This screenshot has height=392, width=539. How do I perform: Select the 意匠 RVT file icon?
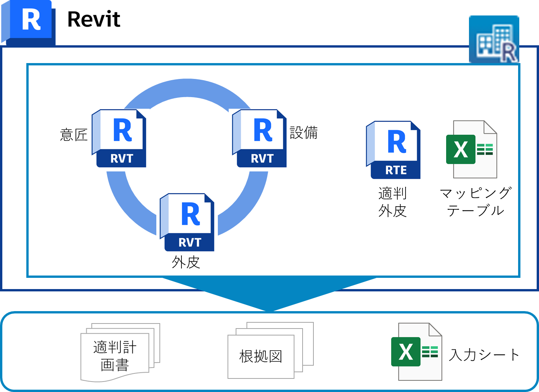tap(119, 138)
